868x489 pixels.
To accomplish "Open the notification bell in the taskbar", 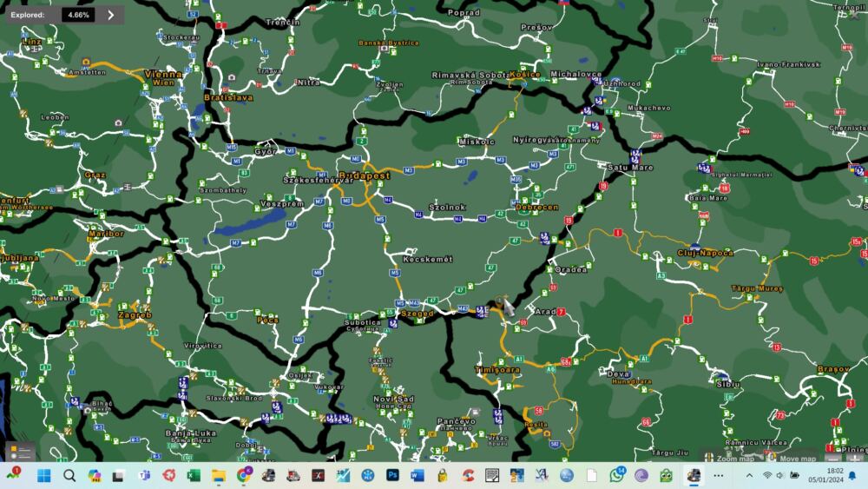I will tap(852, 475).
